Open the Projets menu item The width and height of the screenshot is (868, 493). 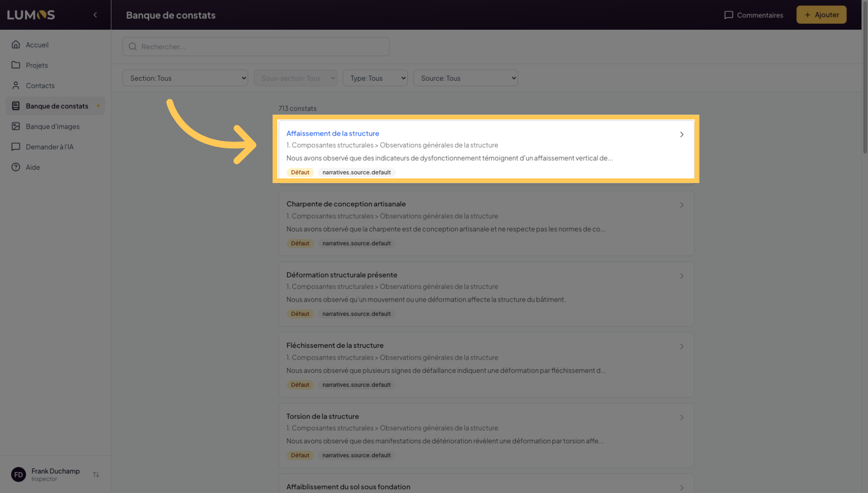click(37, 65)
